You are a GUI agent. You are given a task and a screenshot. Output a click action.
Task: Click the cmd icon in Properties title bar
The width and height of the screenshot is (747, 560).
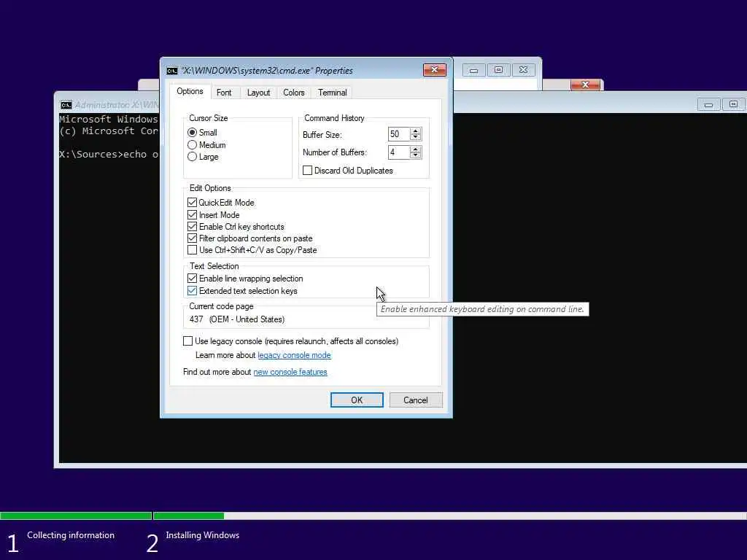coord(172,71)
